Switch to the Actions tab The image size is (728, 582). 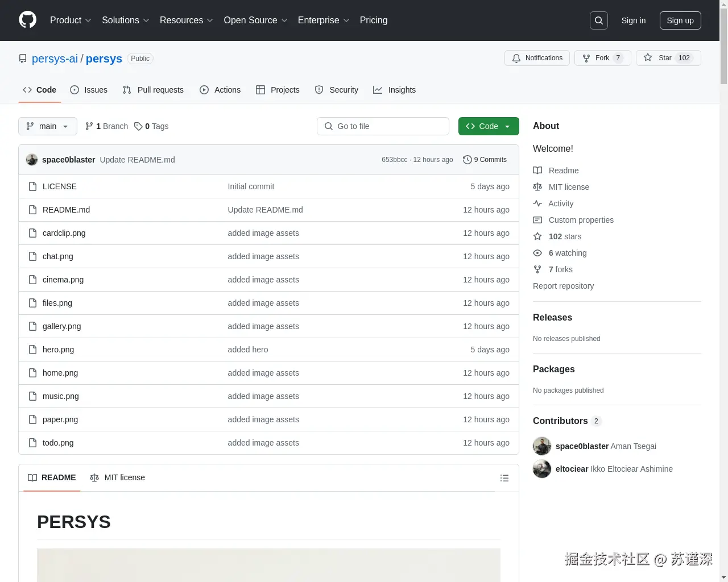220,90
